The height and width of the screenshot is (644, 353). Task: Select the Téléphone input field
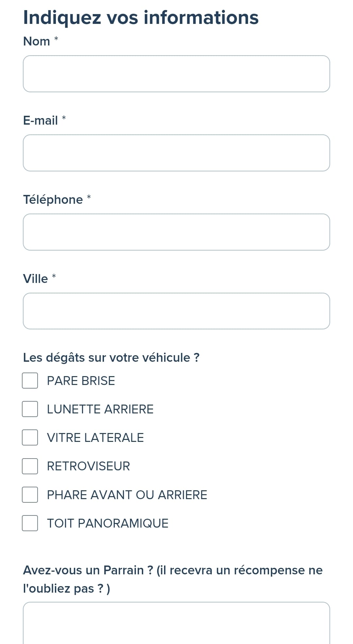tap(176, 232)
